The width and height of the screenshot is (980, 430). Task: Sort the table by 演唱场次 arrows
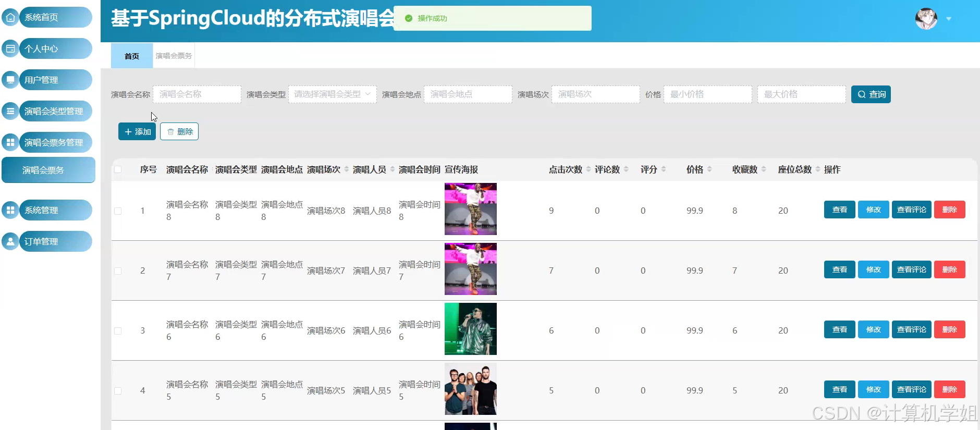click(x=346, y=169)
